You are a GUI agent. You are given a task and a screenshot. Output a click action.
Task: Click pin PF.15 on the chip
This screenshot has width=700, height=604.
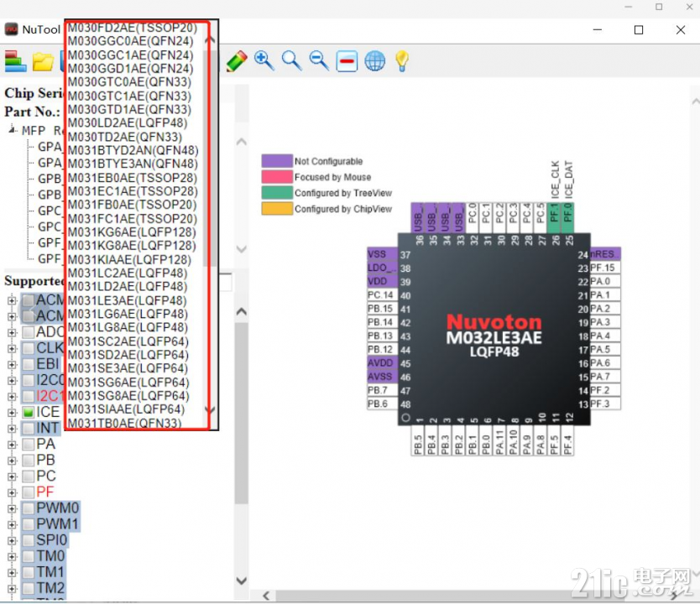pyautogui.click(x=605, y=268)
